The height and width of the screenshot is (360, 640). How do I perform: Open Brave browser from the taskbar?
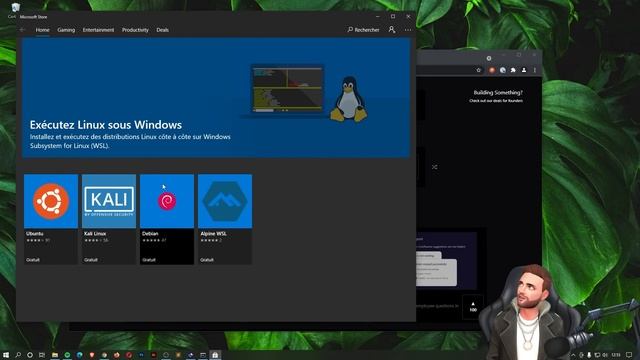(92, 355)
